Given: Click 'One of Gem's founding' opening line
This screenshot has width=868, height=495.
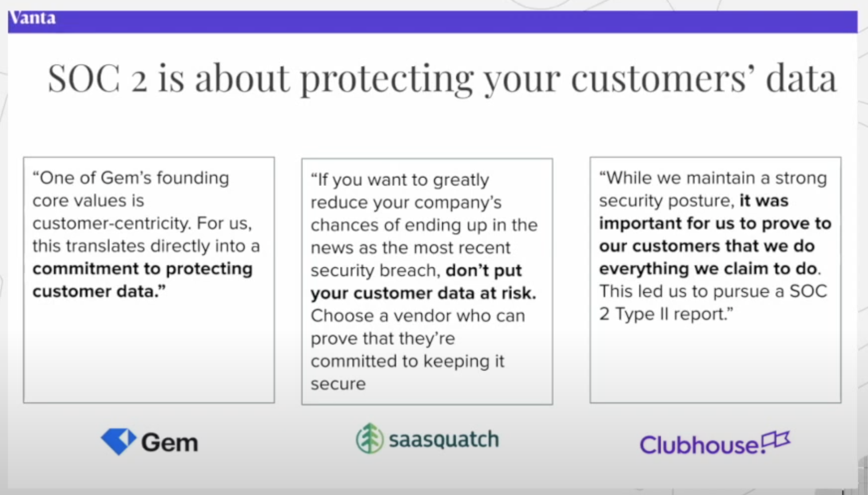Looking at the screenshot, I should 131,178.
